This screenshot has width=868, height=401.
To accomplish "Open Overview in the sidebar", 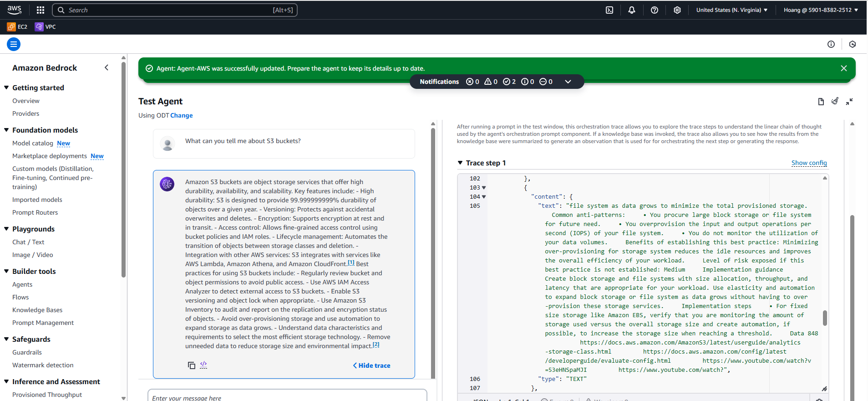I will (x=26, y=101).
